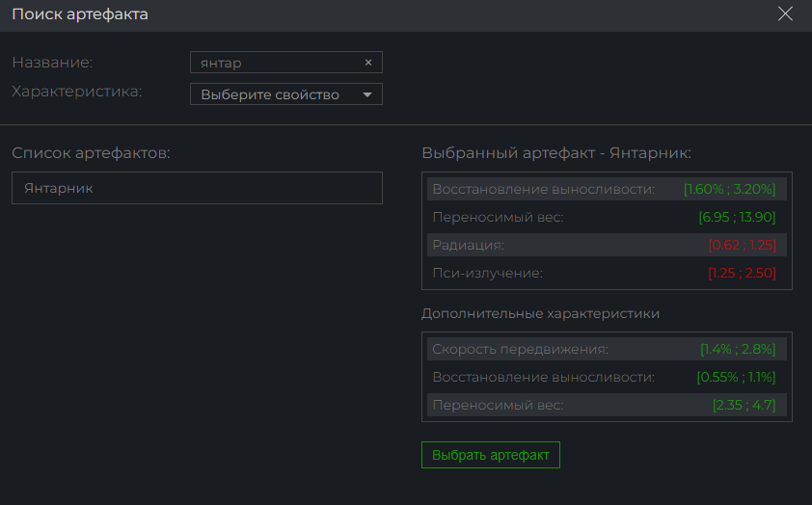
Task: Select additional Переносимый вес 2.35 row
Action: [x=607, y=405]
